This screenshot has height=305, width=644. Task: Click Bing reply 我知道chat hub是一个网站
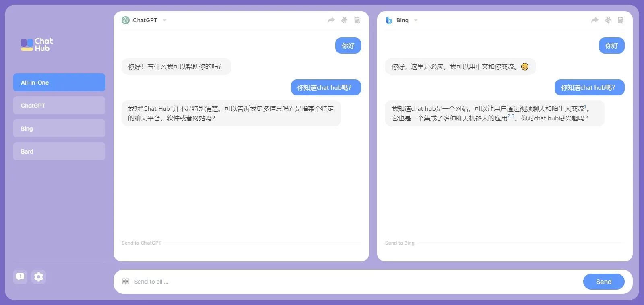pos(495,113)
